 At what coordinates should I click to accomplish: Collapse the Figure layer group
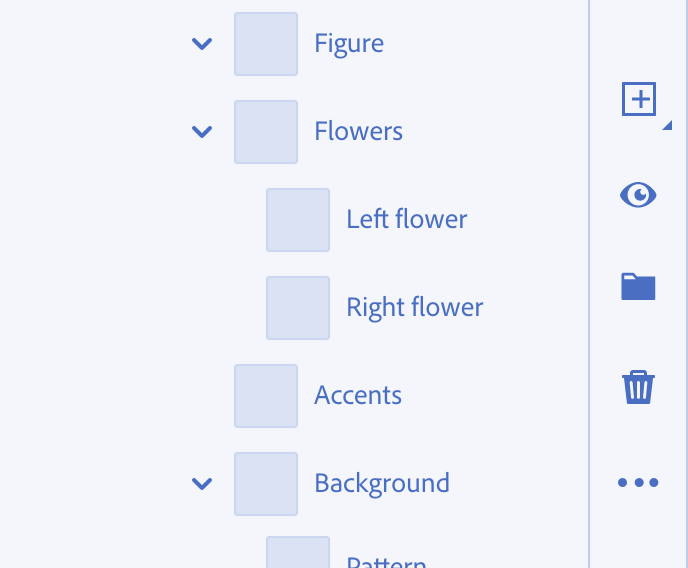tap(202, 44)
